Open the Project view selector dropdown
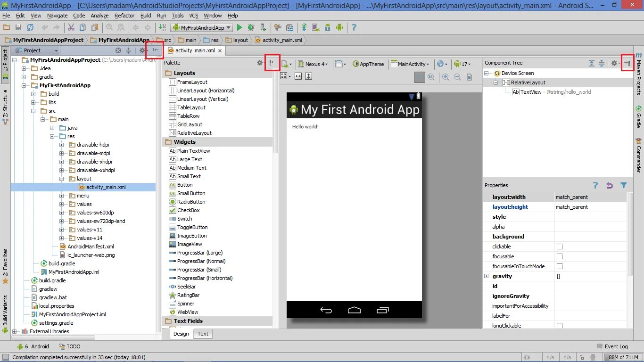The width and height of the screenshot is (644, 362). 37,50
